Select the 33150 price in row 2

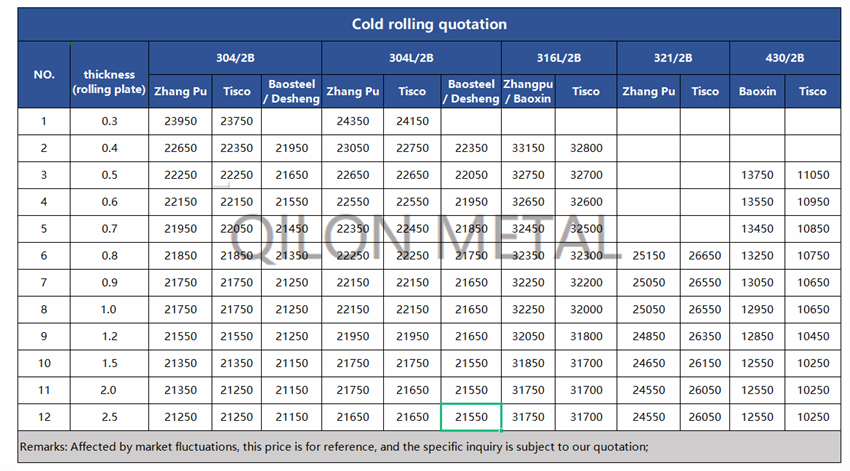coord(528,149)
